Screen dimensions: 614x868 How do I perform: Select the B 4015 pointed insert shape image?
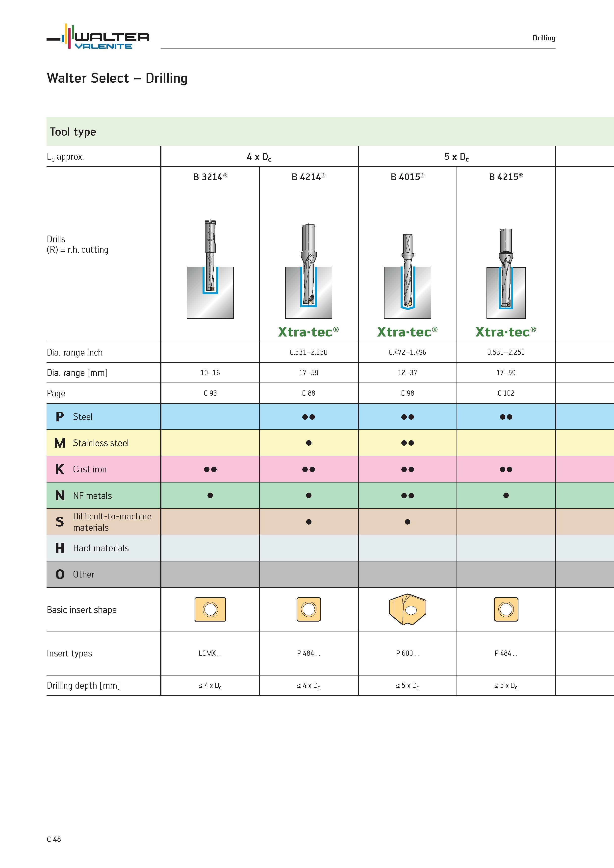tap(408, 609)
